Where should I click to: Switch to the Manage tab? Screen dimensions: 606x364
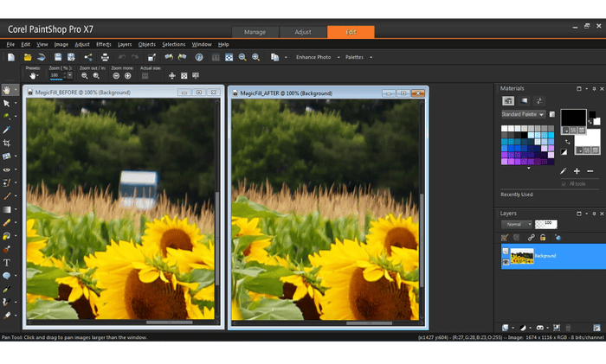point(255,32)
